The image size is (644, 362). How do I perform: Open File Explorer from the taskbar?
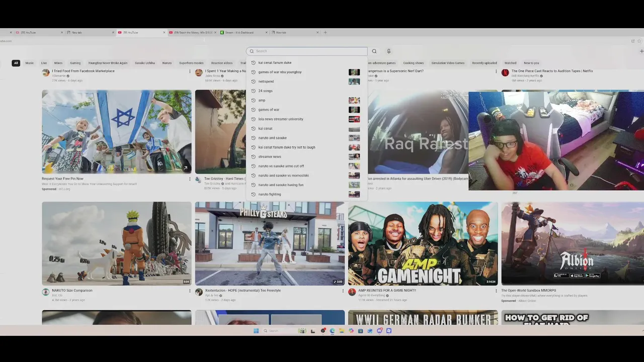[342, 331]
